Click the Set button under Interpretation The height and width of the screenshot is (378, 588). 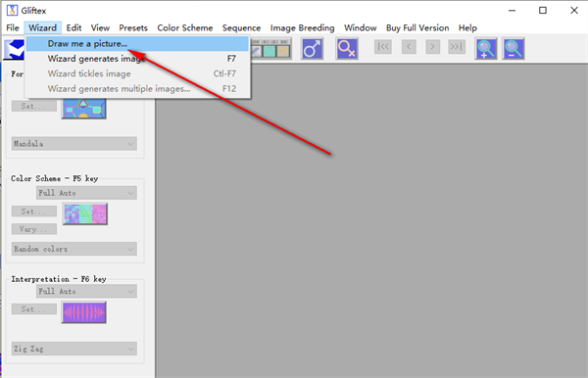click(x=34, y=309)
